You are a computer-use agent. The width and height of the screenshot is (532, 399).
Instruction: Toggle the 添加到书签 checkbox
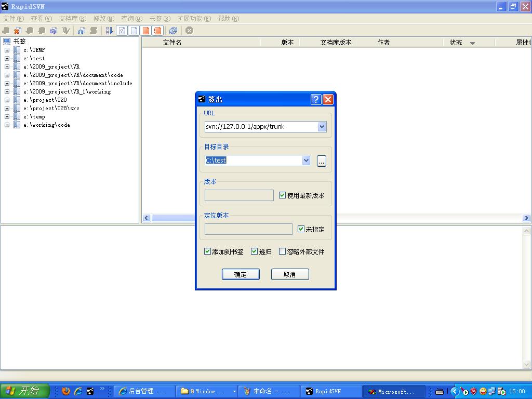pyautogui.click(x=208, y=251)
